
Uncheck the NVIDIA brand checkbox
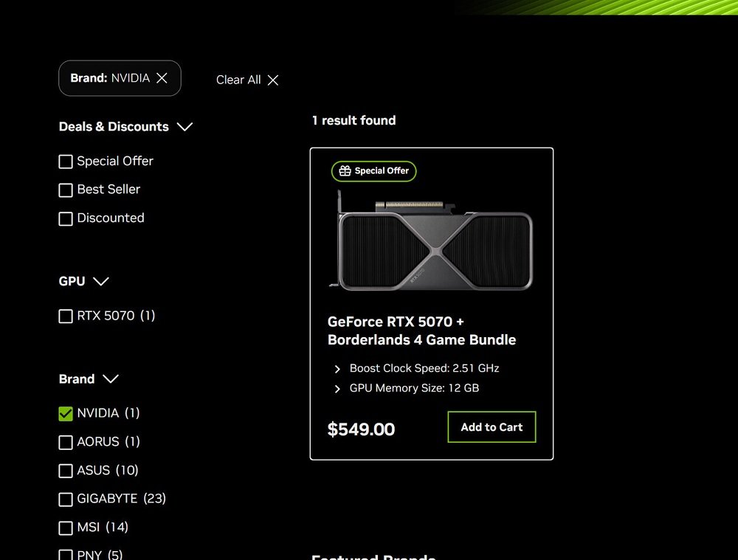coord(66,414)
